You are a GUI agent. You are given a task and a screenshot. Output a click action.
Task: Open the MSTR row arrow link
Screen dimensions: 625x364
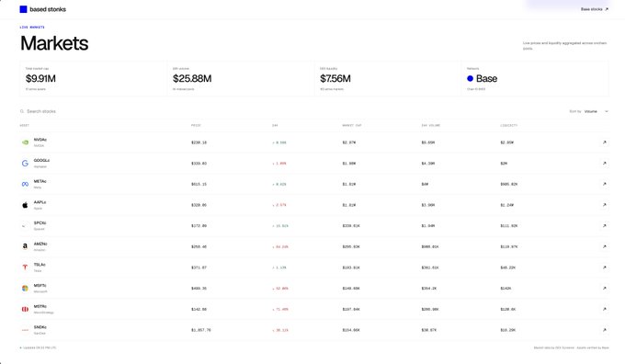[604, 309]
